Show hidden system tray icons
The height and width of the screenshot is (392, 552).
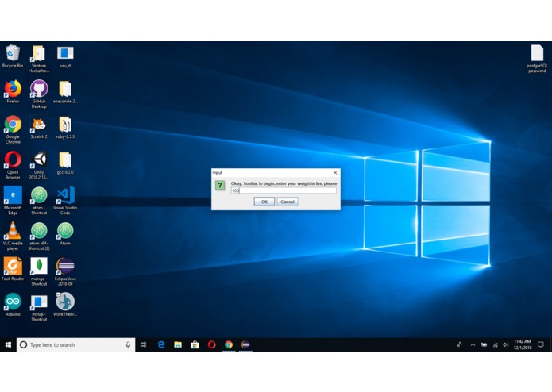[473, 344]
